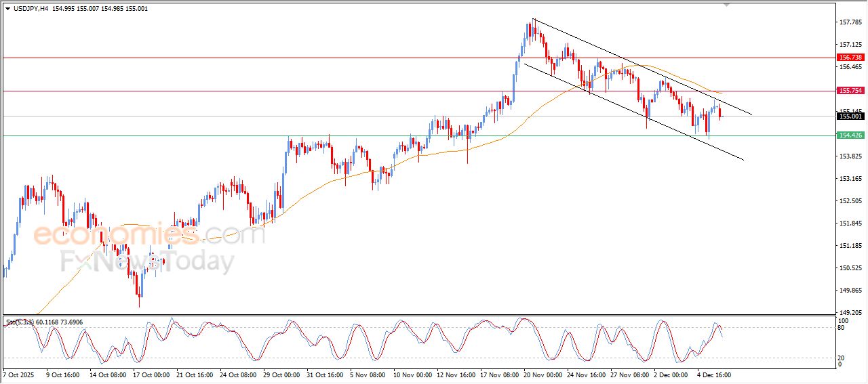Click the 20 Nov 00:00 time label
Screen dimensions: 868x384
(544, 374)
